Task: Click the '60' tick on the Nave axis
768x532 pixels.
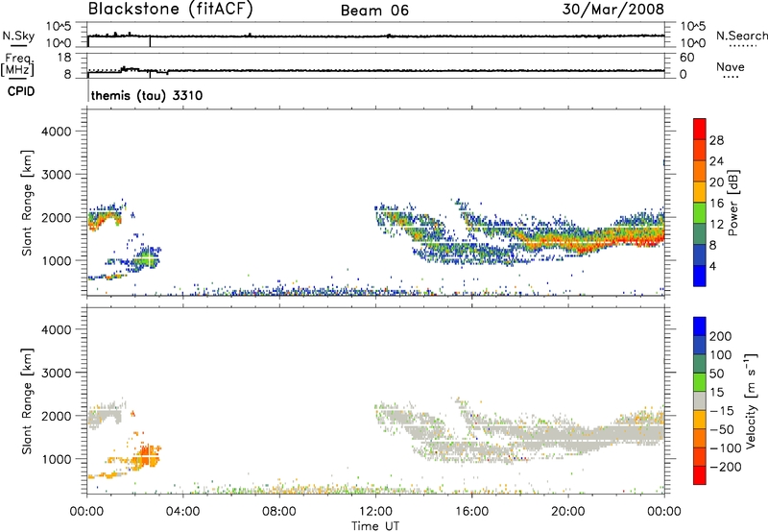Action: pos(686,58)
